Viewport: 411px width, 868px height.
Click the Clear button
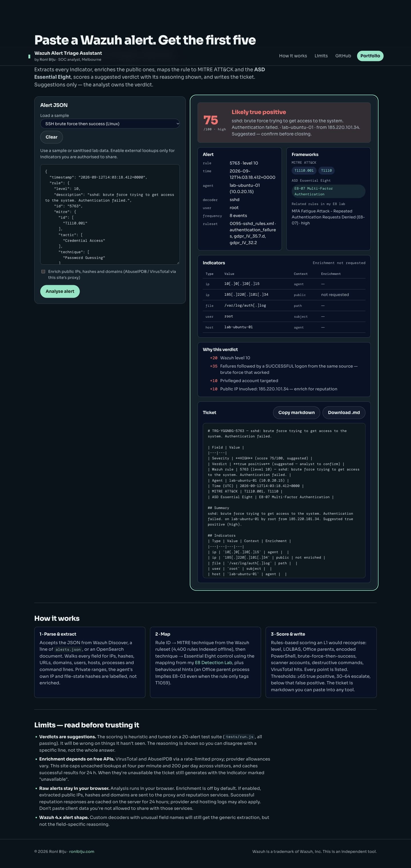52,137
